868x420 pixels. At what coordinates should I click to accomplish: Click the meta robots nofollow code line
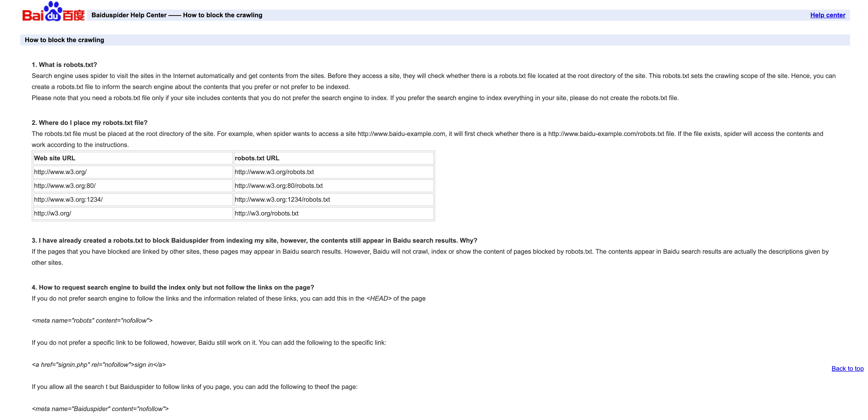pyautogui.click(x=92, y=321)
